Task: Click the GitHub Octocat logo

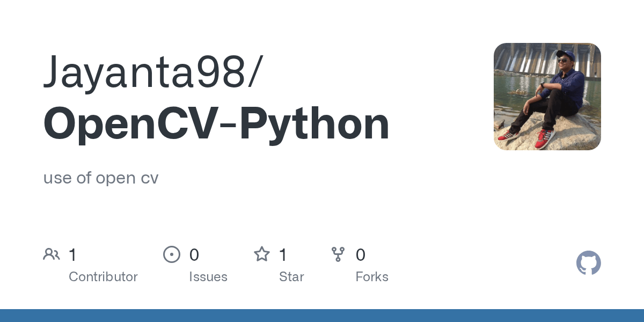Action: point(588,263)
